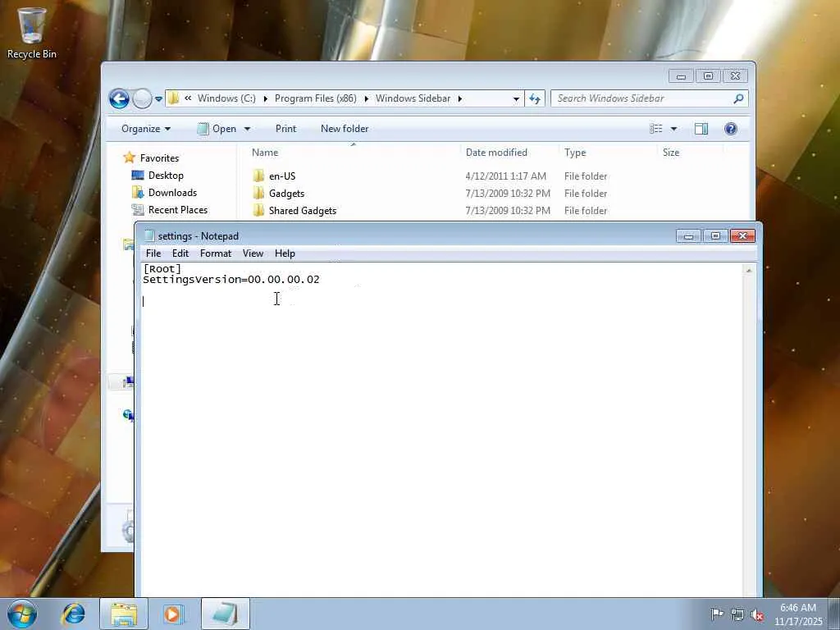
Task: Click Open in Explorer toolbar
Action: pyautogui.click(x=217, y=129)
